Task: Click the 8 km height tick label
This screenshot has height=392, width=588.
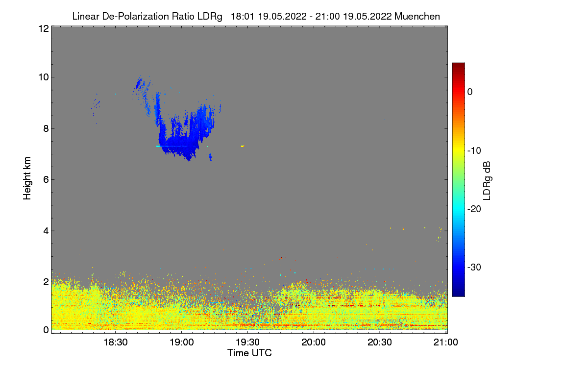Action: pos(45,128)
